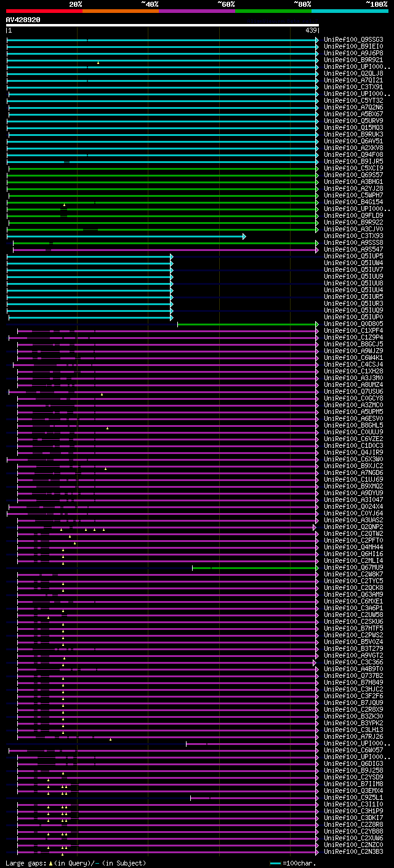Screen dimensions: 394x868
Task: Click the green alignment bar for Q67MU9
Action: pos(255,568)
